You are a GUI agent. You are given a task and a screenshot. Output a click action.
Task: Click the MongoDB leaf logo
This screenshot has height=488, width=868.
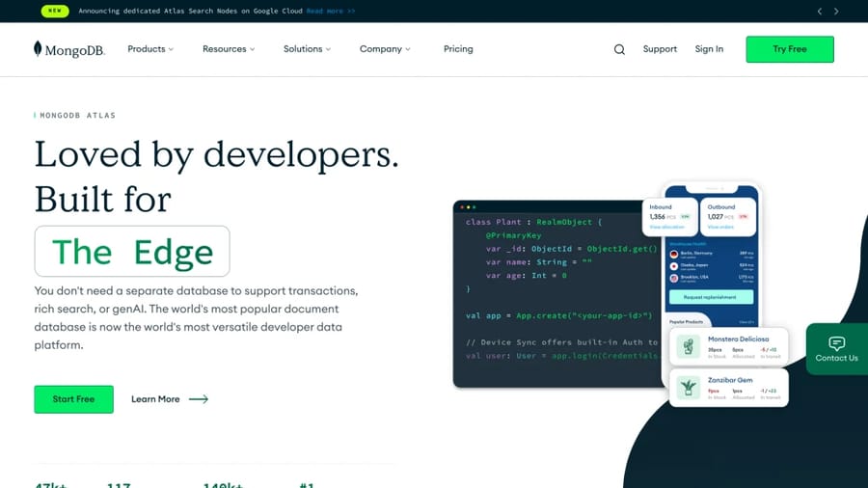68,49
